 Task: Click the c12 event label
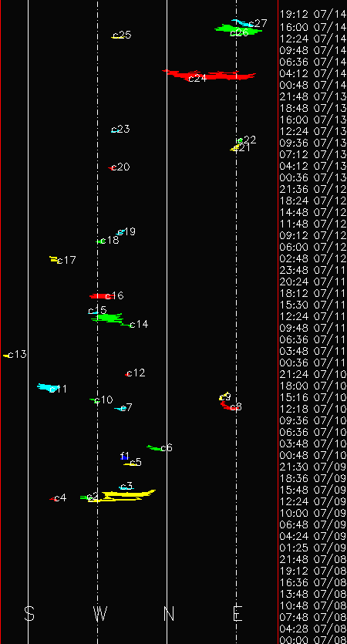(x=136, y=373)
